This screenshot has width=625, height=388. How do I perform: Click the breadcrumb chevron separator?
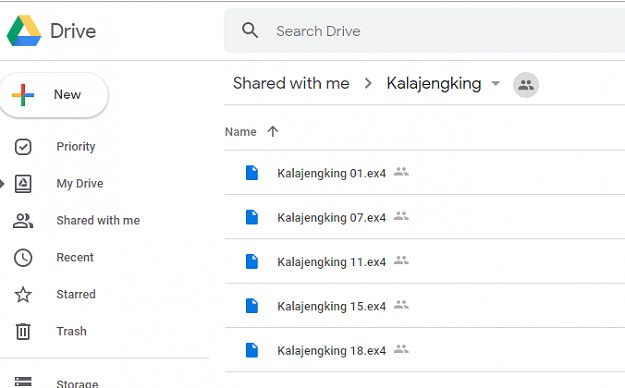[x=368, y=83]
